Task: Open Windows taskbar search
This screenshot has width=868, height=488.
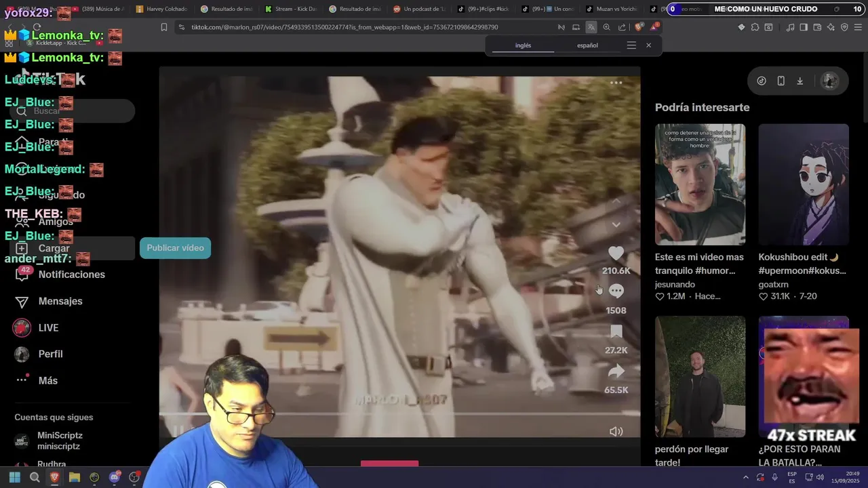Action: (x=35, y=478)
